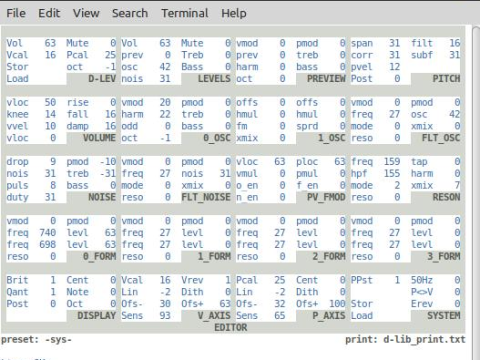Viewport: 480px width, 360px height.
Task: Open the Terminal menu
Action: [x=185, y=13]
